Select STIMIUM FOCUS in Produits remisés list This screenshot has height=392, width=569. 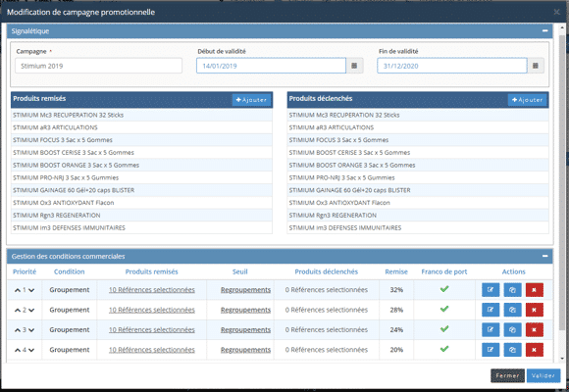(x=141, y=140)
